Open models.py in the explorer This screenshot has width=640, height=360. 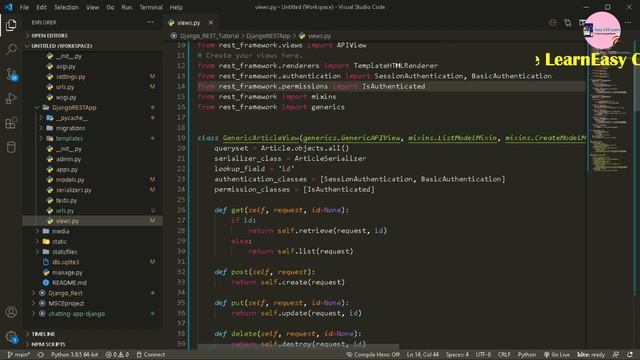pos(70,180)
